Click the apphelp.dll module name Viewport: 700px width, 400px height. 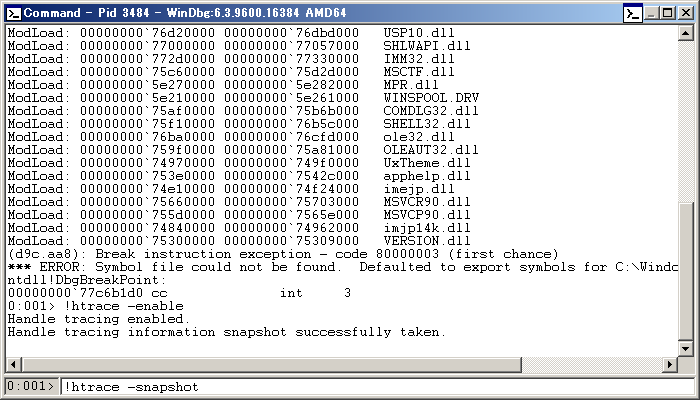pyautogui.click(x=427, y=175)
